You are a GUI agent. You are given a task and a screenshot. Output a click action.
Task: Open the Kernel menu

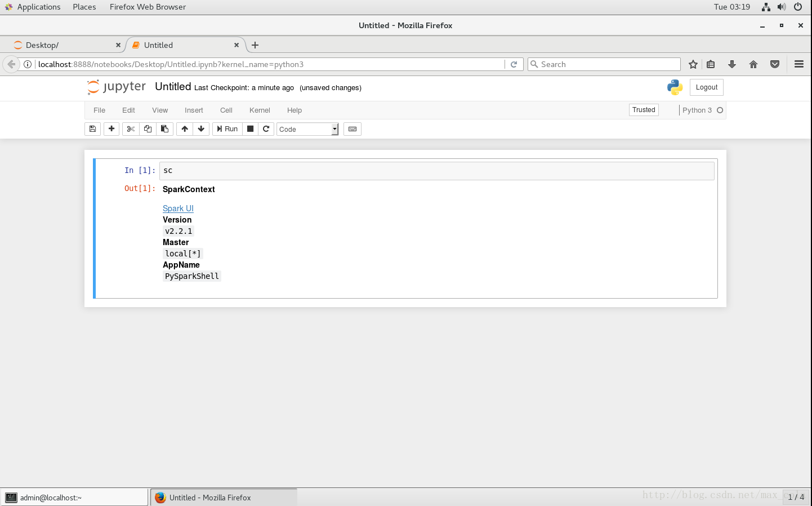pyautogui.click(x=260, y=110)
